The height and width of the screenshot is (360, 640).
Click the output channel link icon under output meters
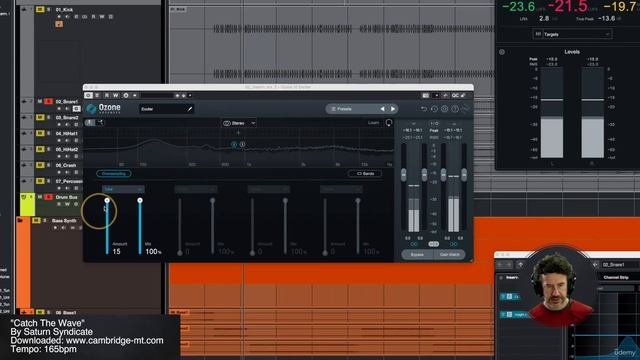453,244
